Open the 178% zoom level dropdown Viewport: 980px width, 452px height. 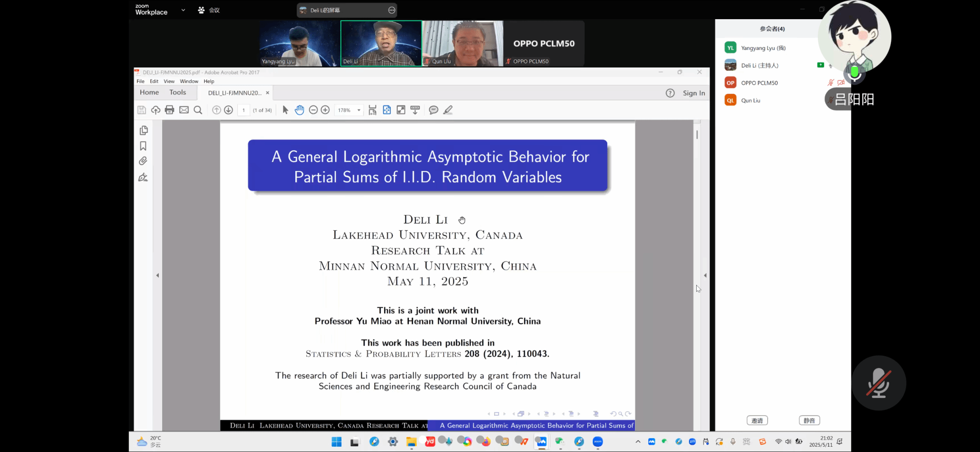358,110
